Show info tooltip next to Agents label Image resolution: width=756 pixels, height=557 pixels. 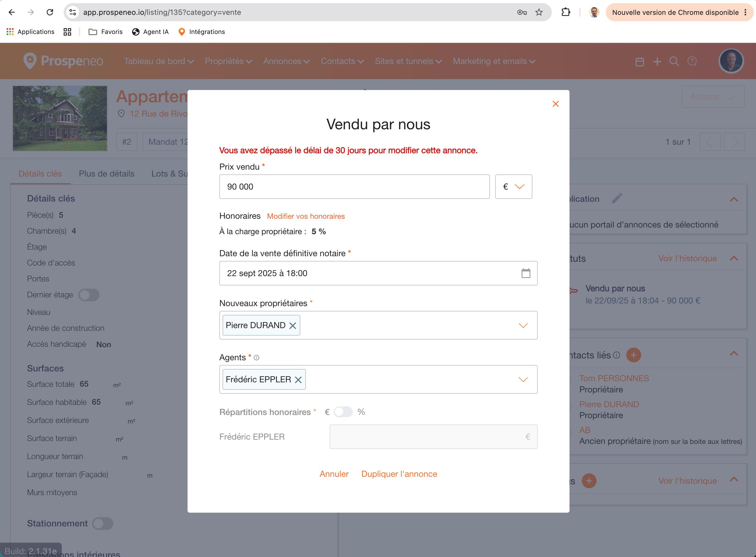tap(257, 358)
